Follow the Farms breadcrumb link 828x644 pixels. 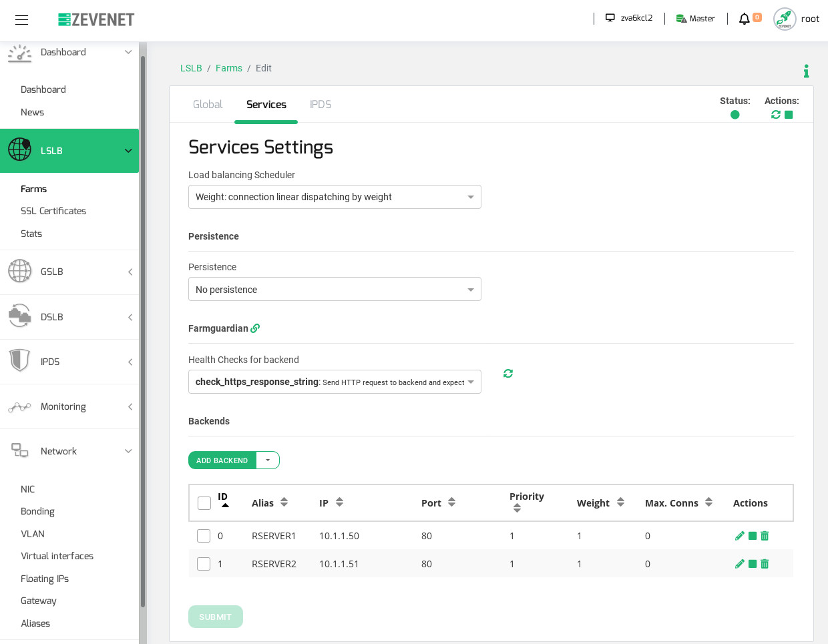228,68
